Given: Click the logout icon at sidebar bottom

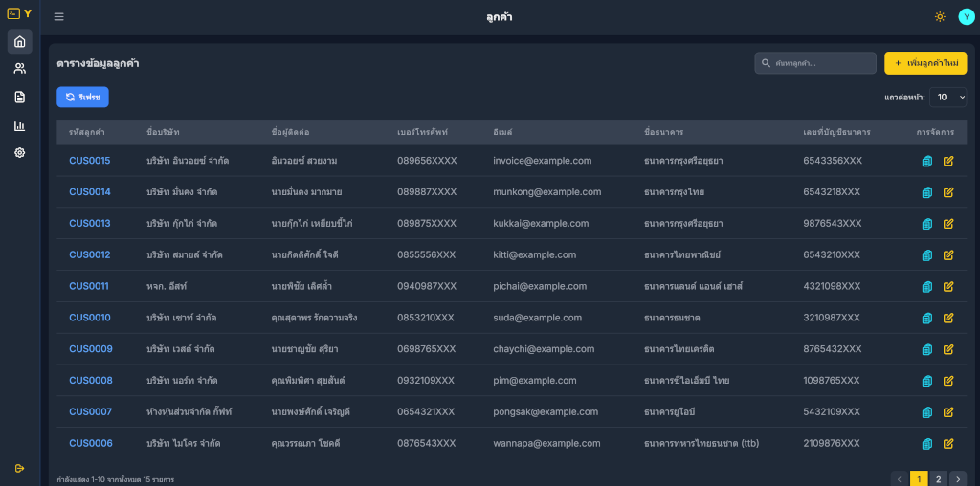Looking at the screenshot, I should pyautogui.click(x=19, y=468).
